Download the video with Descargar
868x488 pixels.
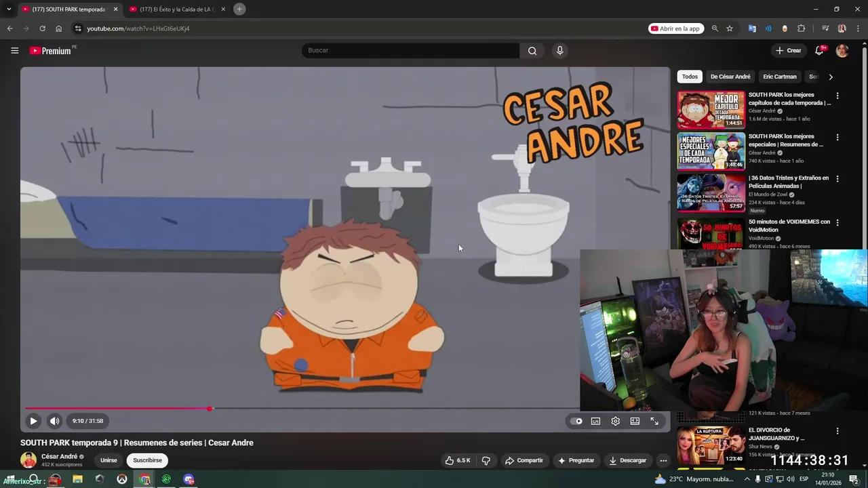point(627,460)
